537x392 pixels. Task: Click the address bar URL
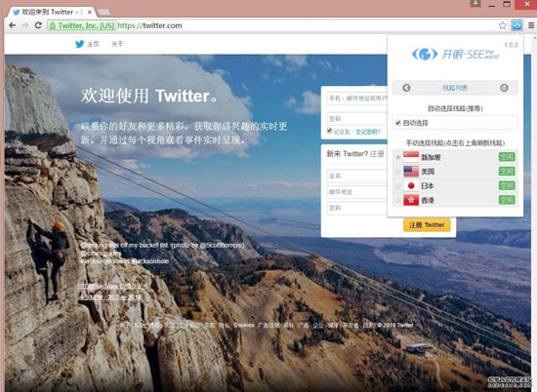pos(149,25)
